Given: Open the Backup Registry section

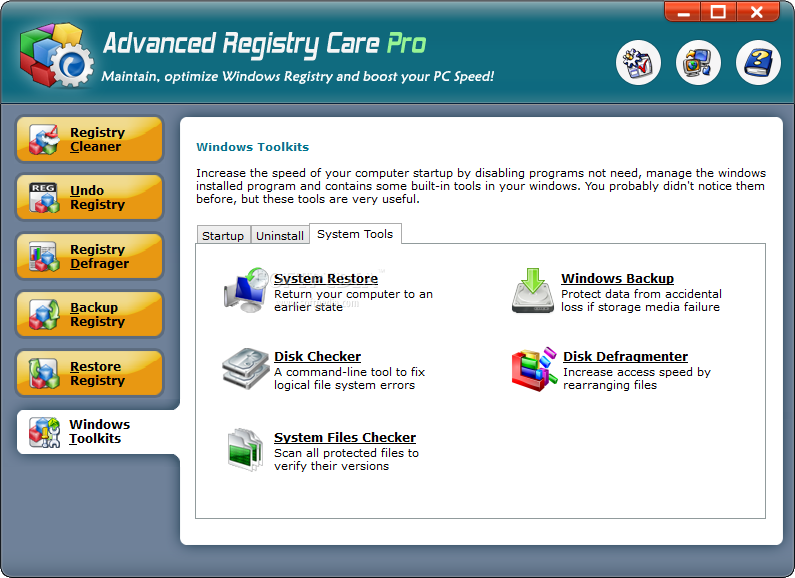Looking at the screenshot, I should (x=89, y=314).
